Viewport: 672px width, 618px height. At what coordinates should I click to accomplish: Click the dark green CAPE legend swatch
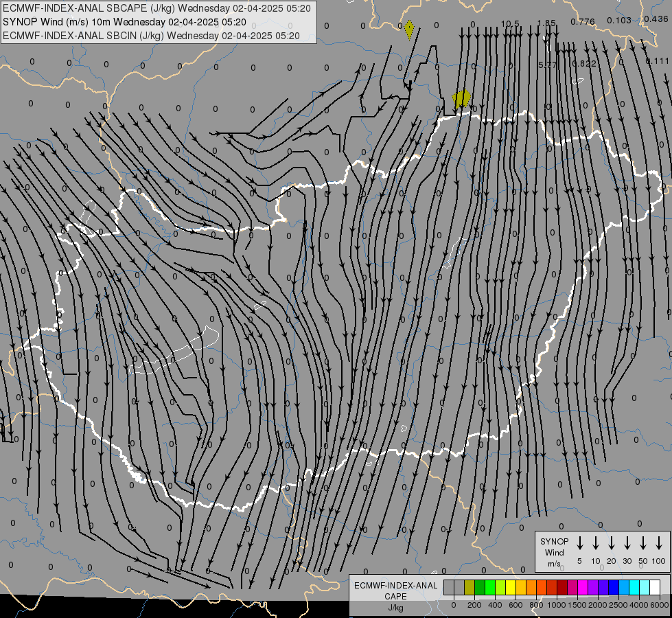point(480,587)
